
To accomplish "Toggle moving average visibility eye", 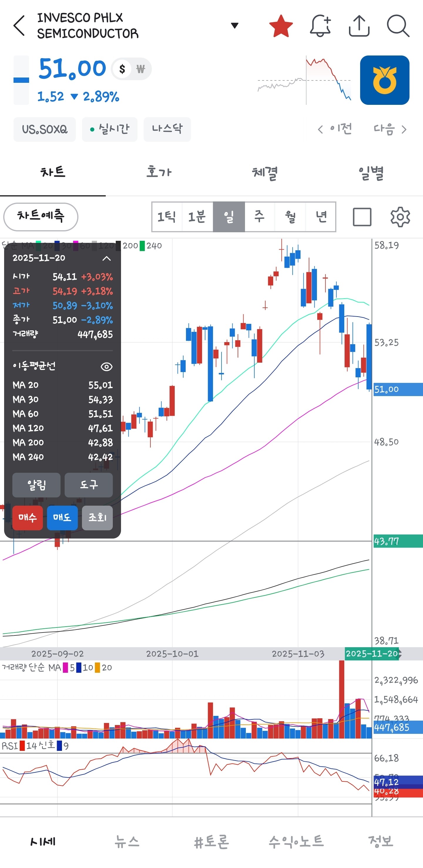I will (107, 366).
